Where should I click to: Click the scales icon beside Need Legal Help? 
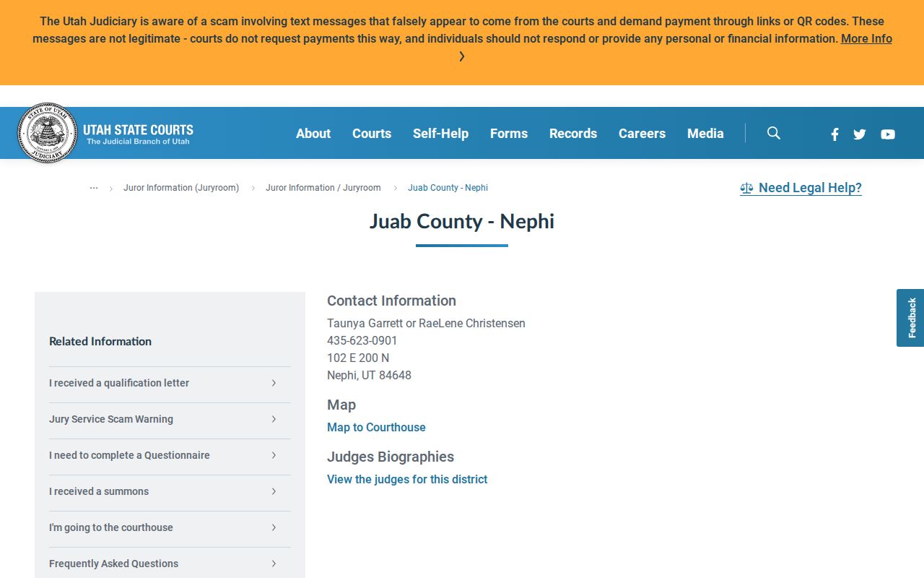746,188
